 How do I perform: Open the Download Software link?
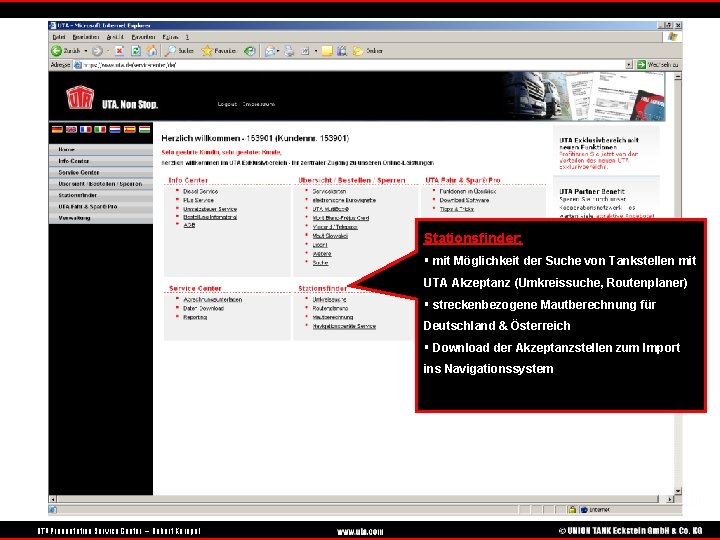tap(464, 201)
